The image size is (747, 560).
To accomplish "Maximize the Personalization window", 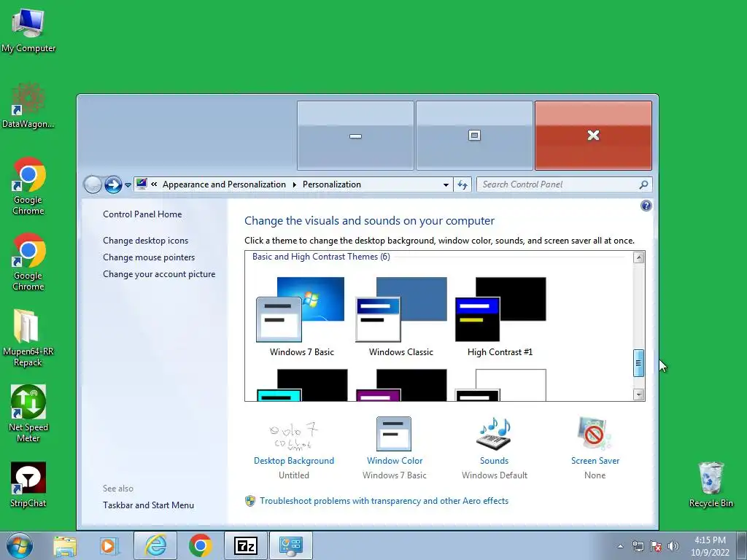I will (474, 136).
